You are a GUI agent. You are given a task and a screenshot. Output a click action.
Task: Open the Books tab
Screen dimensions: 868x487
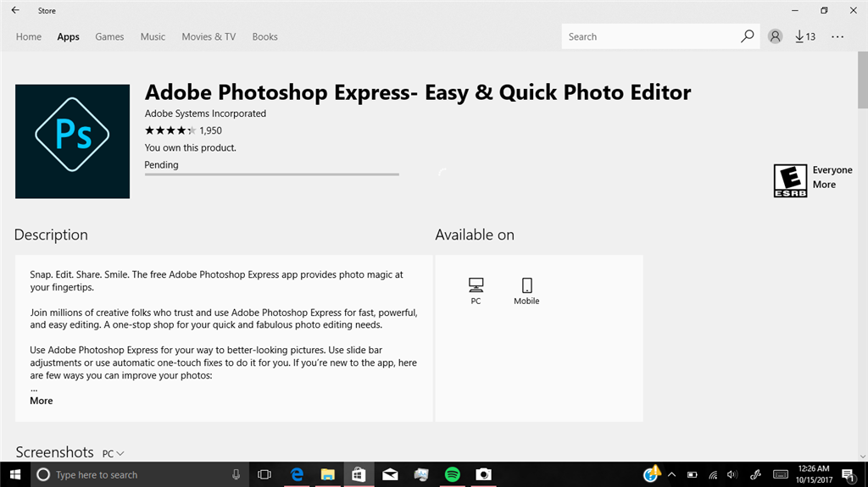tap(264, 36)
